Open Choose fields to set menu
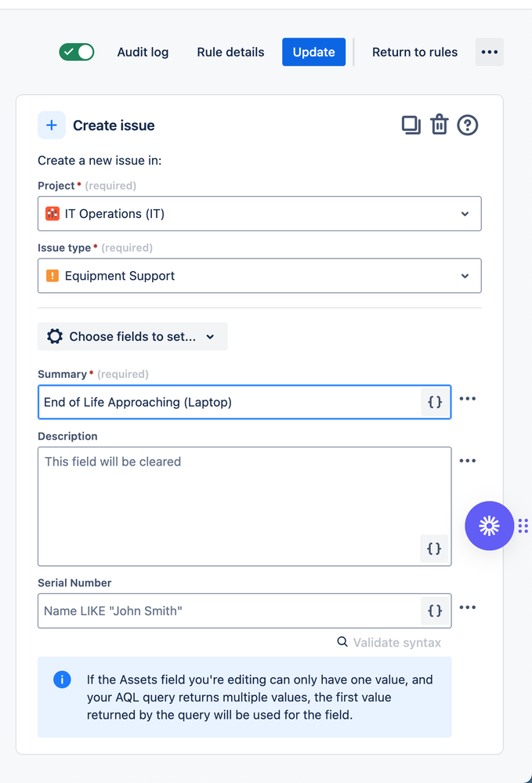The width and height of the screenshot is (532, 783). 132,336
